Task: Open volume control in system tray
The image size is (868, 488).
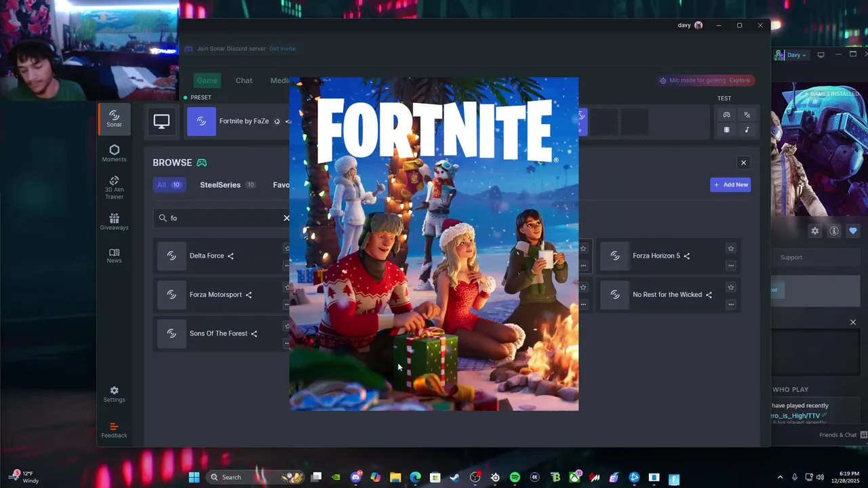Action: (820, 477)
